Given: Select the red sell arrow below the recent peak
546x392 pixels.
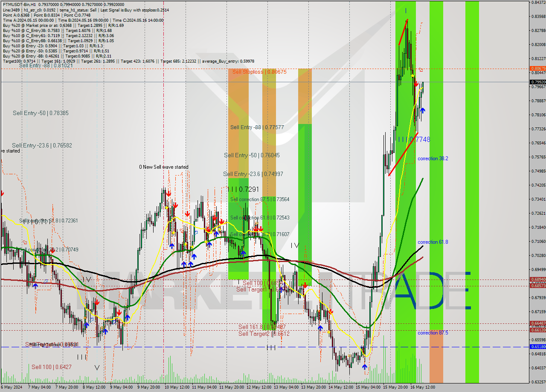Looking at the screenshot, I should [416, 83].
